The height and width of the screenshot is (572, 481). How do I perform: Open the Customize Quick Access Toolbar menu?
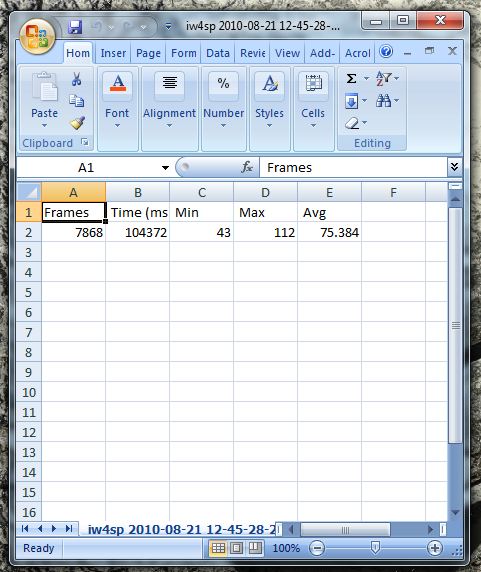168,26
